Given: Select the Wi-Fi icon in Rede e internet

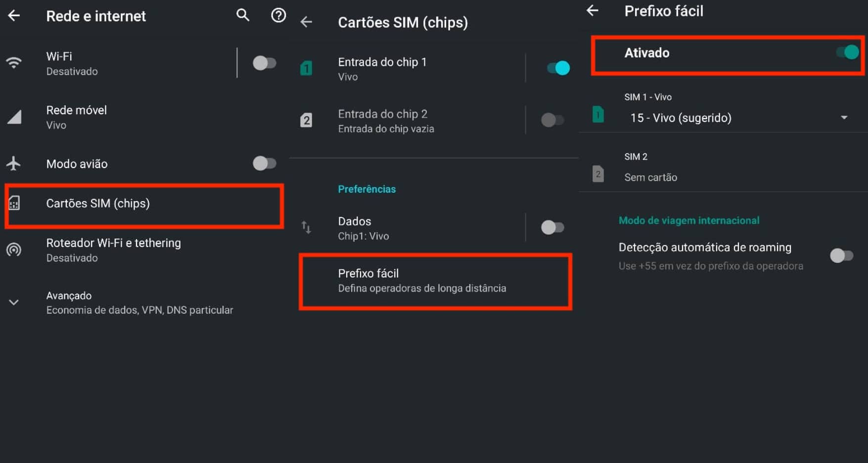Looking at the screenshot, I should pyautogui.click(x=14, y=62).
